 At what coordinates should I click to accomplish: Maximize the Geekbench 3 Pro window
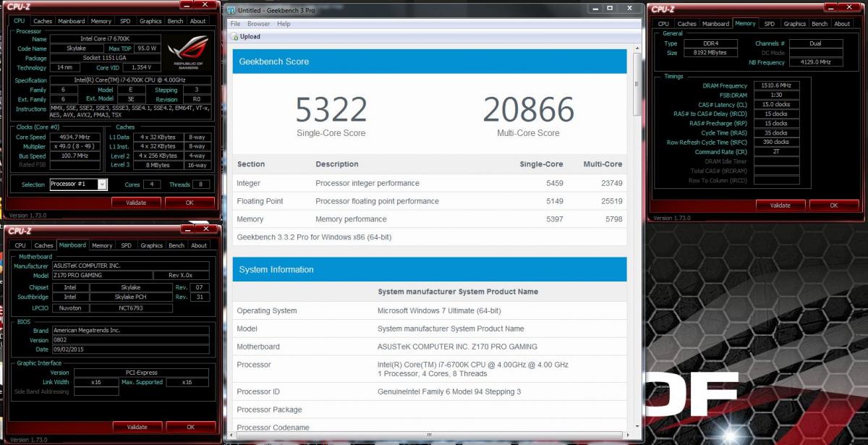[610, 8]
